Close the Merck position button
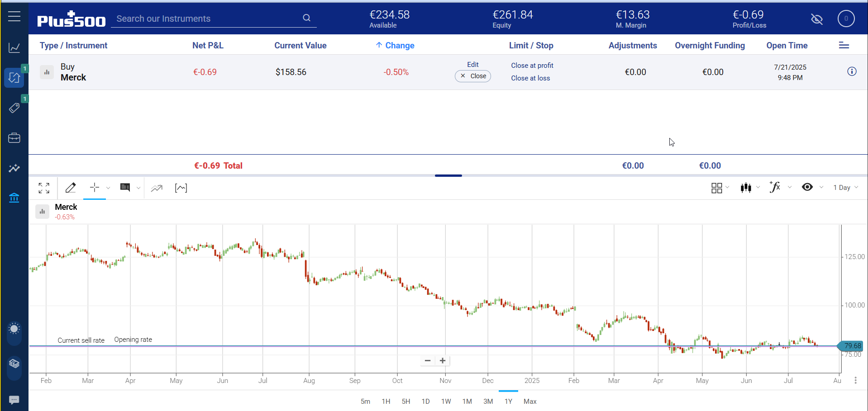868x411 pixels. [473, 76]
